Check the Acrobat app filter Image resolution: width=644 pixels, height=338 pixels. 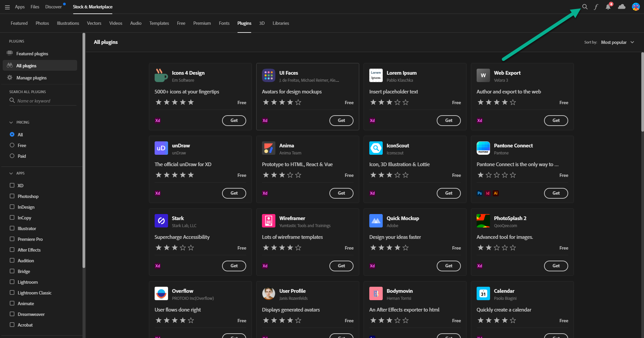pos(12,325)
